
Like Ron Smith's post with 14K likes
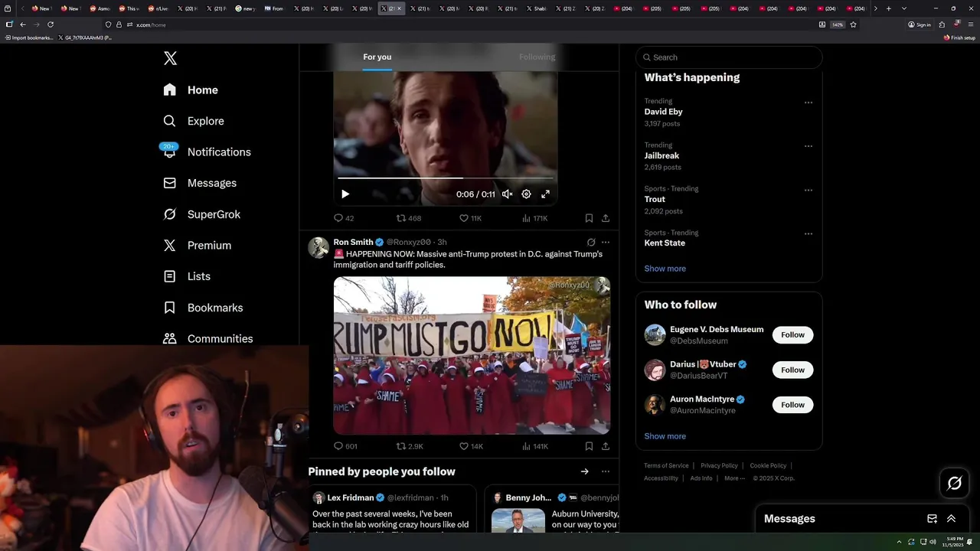coord(471,446)
